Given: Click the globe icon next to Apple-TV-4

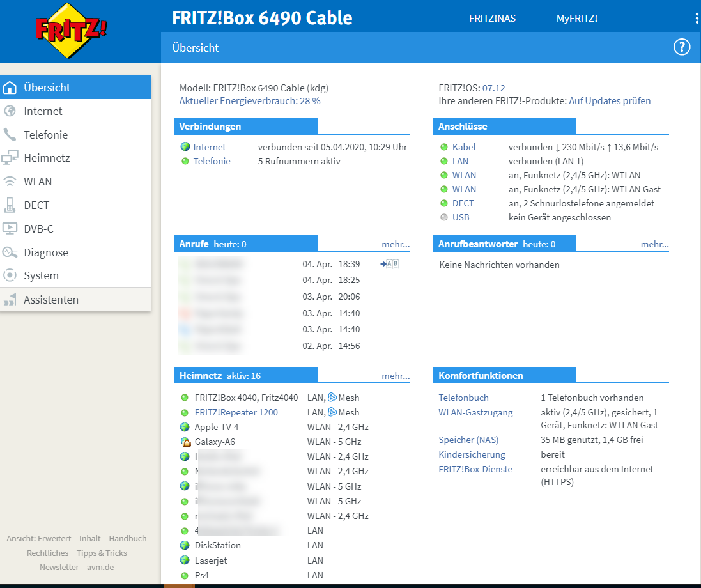Looking at the screenshot, I should (x=185, y=427).
